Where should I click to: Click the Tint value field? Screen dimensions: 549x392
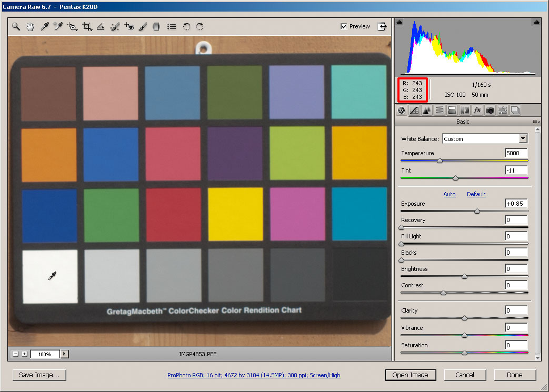coord(516,170)
